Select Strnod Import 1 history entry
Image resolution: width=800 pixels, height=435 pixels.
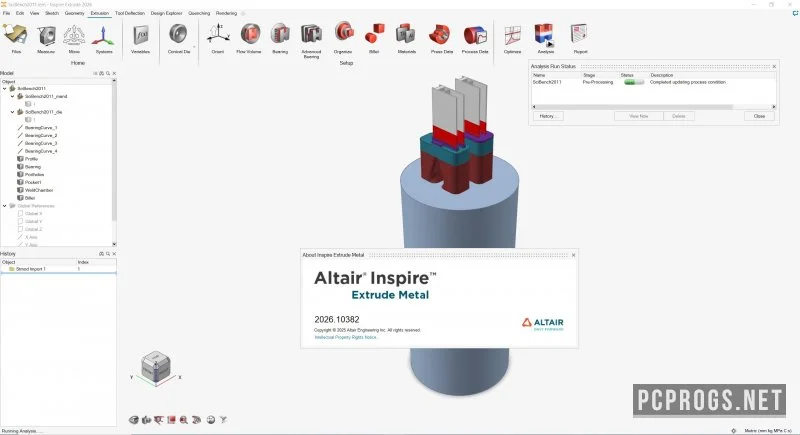(31, 269)
